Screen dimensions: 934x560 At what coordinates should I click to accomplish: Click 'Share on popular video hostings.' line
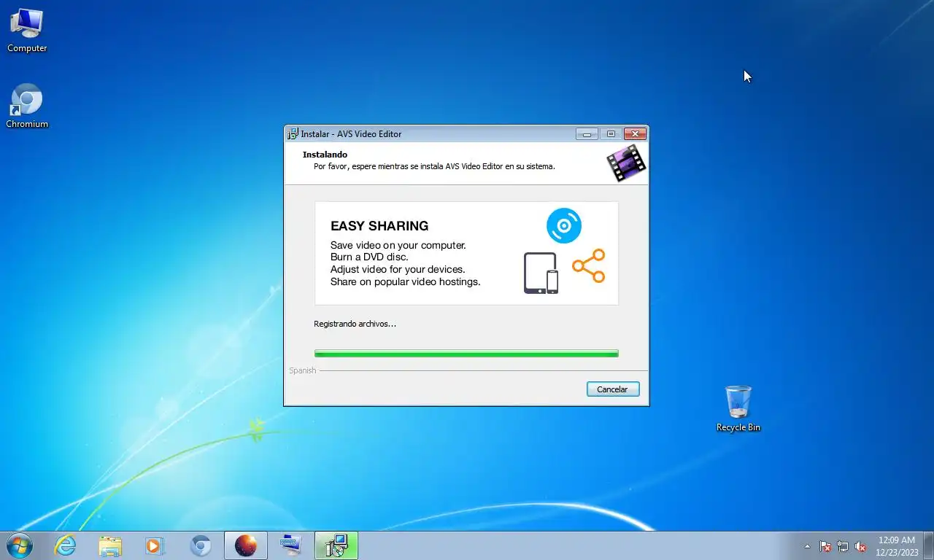pyautogui.click(x=406, y=281)
